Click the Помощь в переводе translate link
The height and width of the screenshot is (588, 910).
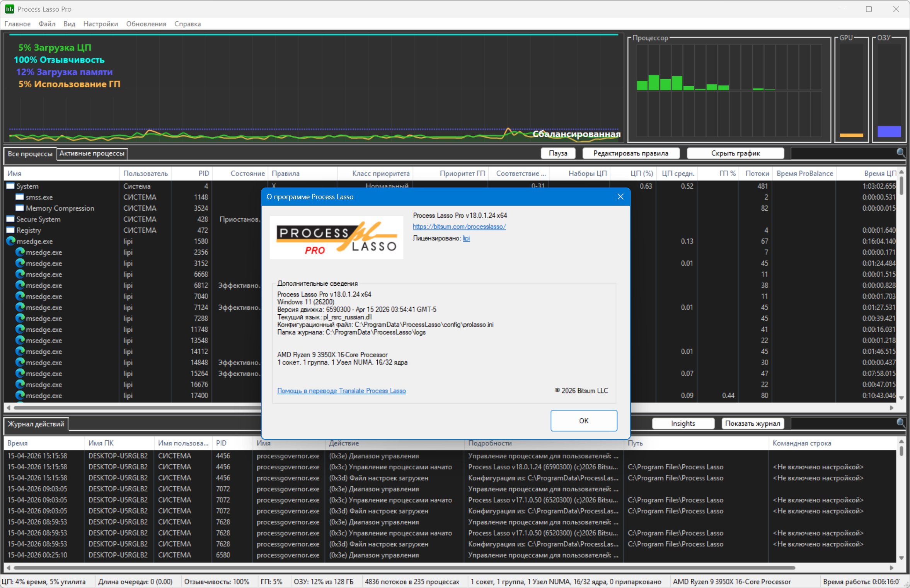point(341,391)
